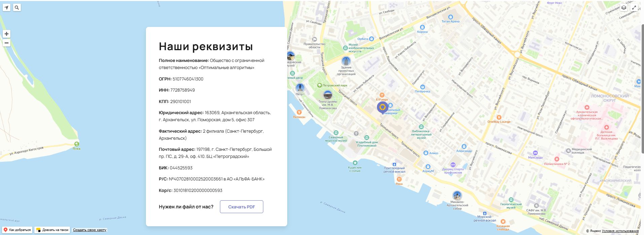Click the Александр shop icon
This screenshot has width=644, height=235.
coord(464,146)
